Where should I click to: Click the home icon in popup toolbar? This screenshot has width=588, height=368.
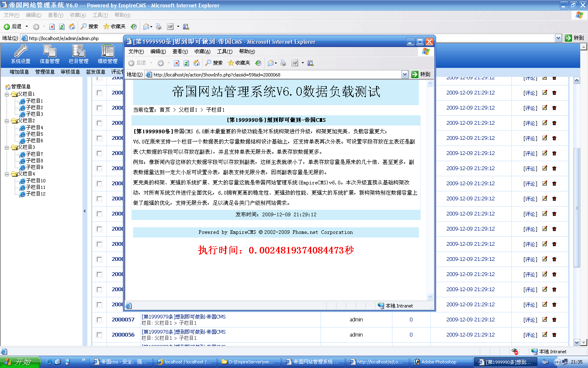point(196,63)
